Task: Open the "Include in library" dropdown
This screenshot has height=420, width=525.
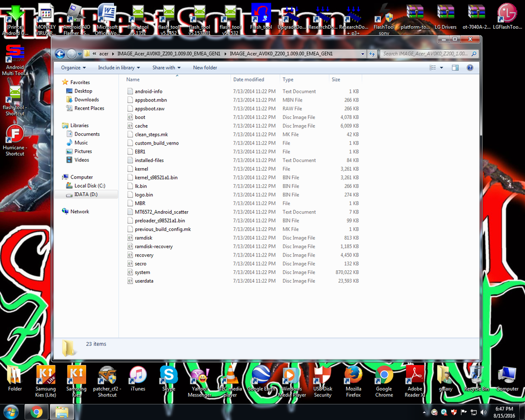Action: point(119,67)
